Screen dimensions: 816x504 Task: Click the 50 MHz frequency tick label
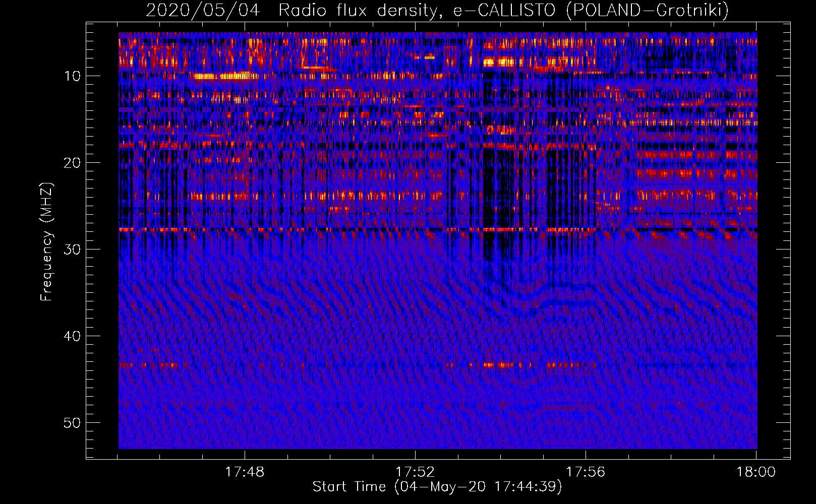(73, 423)
